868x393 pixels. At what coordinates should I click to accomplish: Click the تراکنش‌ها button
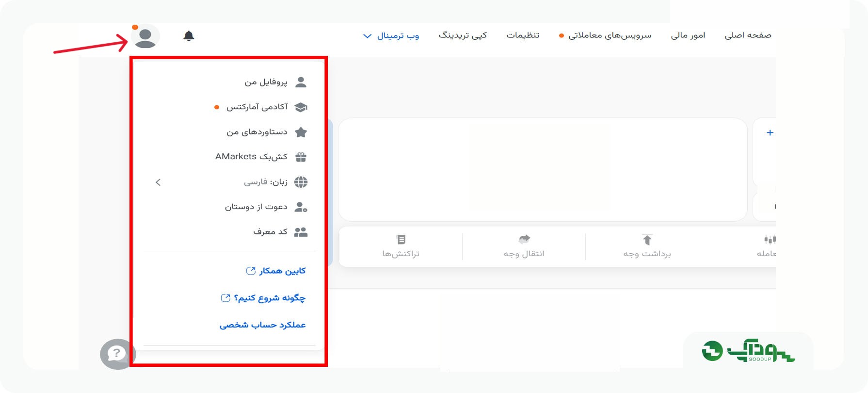pos(401,246)
